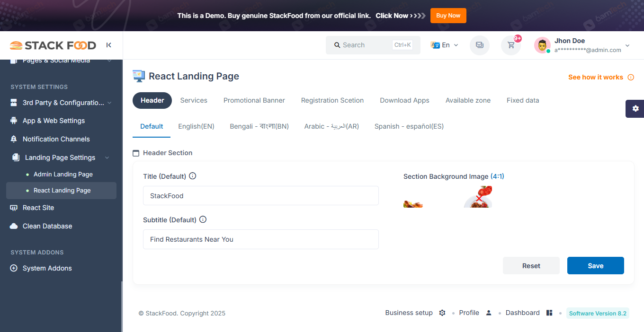
Task: Open App & Web Settings menu item
Action: click(54, 121)
